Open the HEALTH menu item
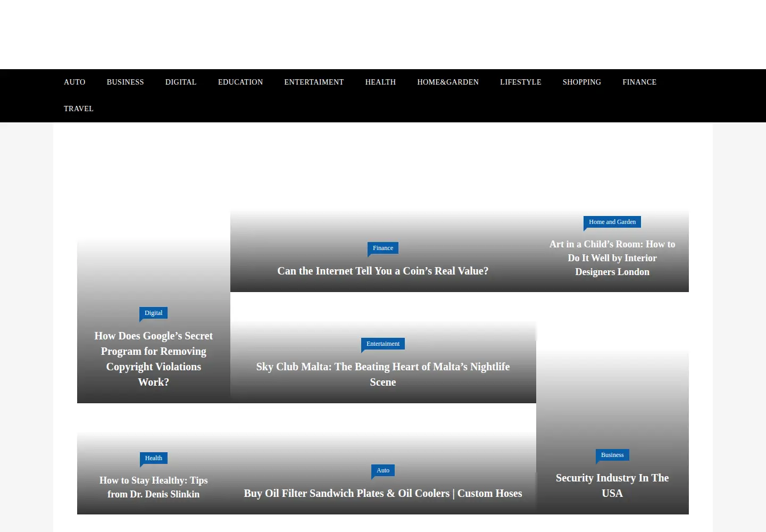The width and height of the screenshot is (766, 532). [x=380, y=82]
